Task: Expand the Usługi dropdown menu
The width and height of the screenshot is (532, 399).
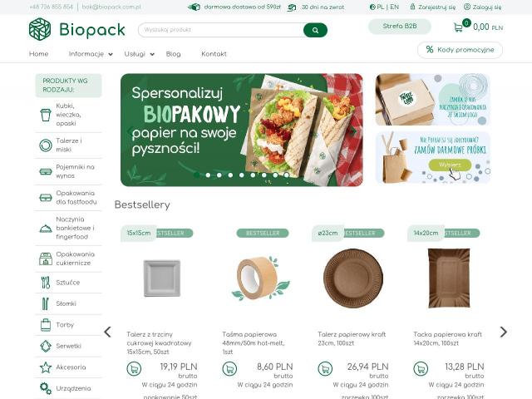Action: click(x=139, y=54)
